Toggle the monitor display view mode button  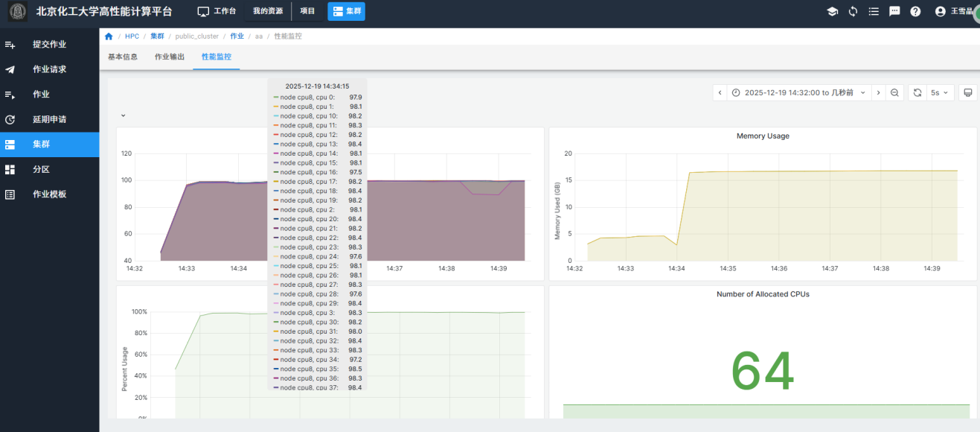click(967, 93)
